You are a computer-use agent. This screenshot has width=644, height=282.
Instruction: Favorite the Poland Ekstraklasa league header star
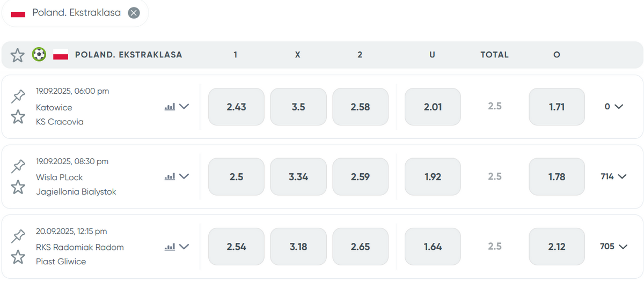(18, 55)
